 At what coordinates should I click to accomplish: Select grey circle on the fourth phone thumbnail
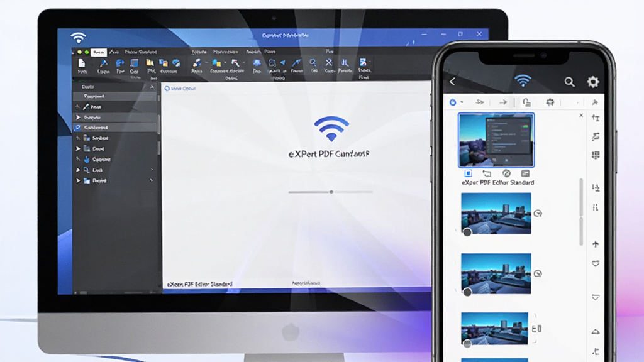point(467,344)
